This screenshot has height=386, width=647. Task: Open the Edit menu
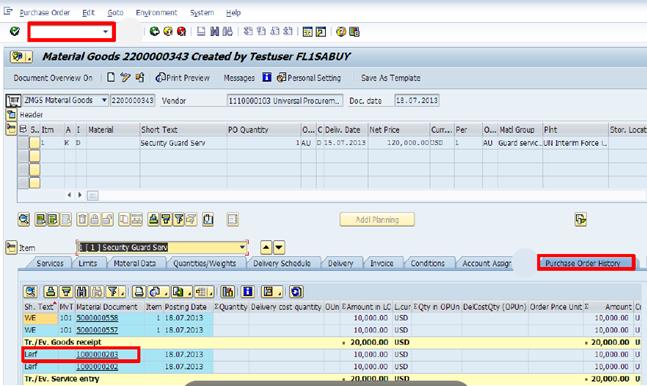pyautogui.click(x=88, y=13)
